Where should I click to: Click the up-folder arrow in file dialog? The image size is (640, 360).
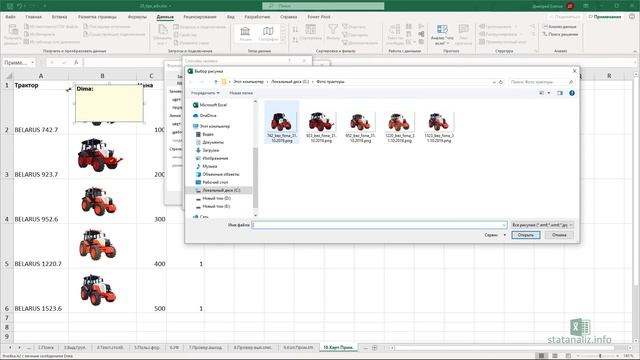click(x=216, y=82)
